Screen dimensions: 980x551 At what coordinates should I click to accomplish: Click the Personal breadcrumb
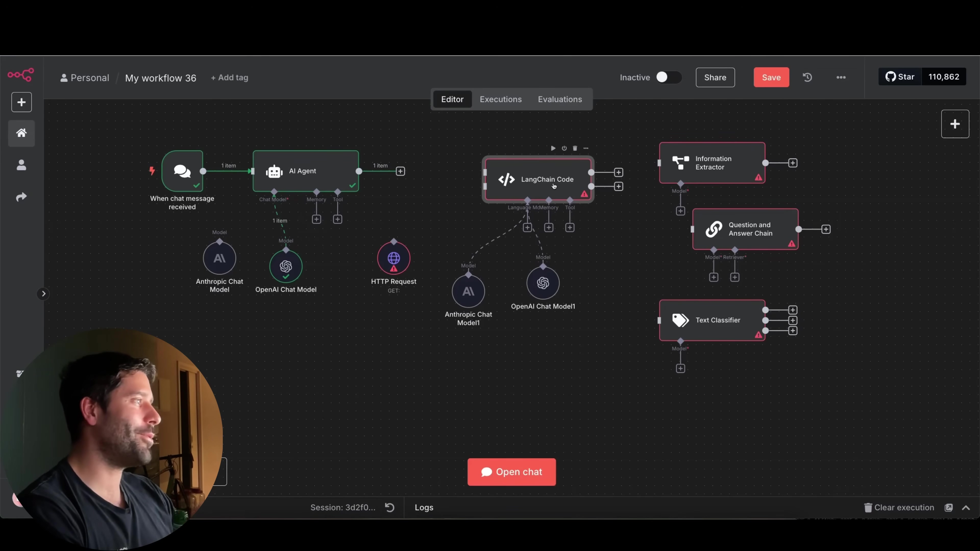point(84,78)
